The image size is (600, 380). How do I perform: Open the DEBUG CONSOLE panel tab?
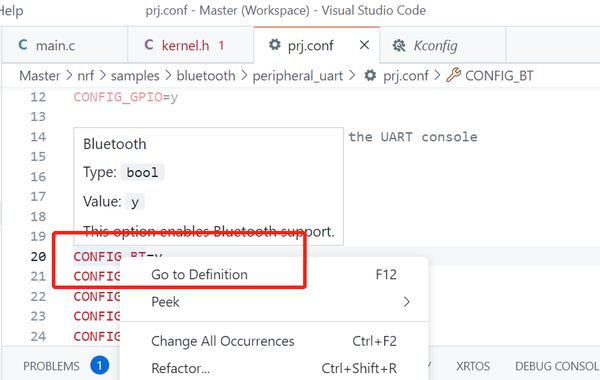(x=557, y=366)
